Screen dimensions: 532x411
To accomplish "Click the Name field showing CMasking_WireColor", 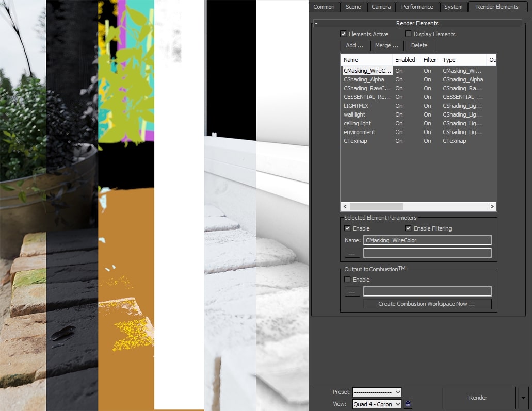I will [x=427, y=240].
